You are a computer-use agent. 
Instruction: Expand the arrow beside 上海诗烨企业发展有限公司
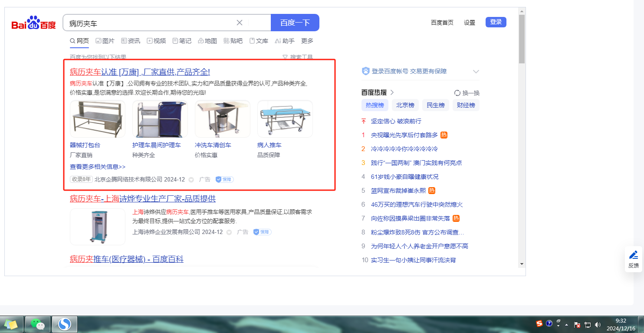click(x=229, y=233)
